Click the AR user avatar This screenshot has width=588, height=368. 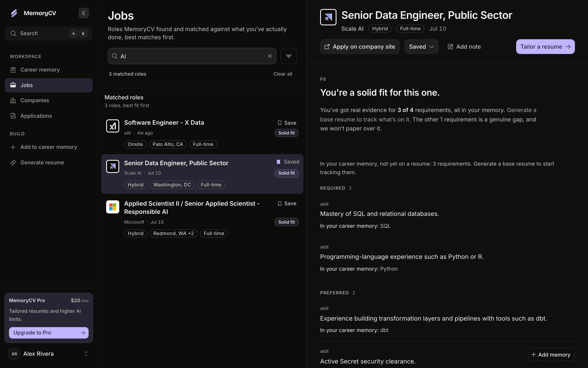14,354
